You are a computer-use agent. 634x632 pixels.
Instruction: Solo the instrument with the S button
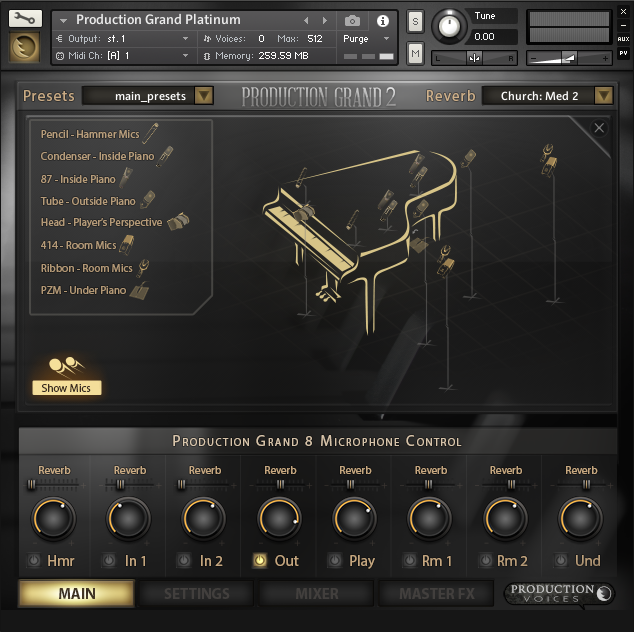pyautogui.click(x=415, y=21)
